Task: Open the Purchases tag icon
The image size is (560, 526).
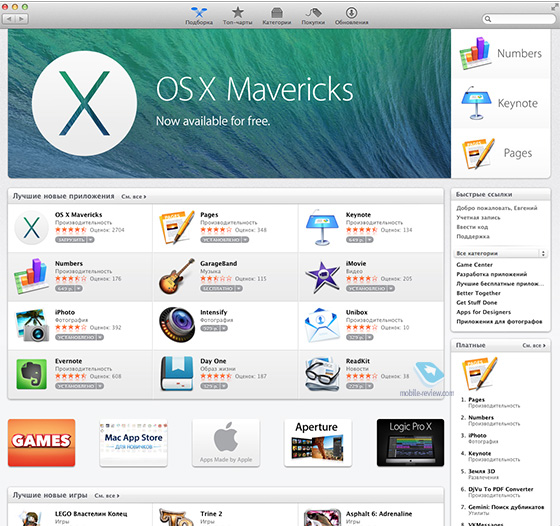Action: pyautogui.click(x=313, y=16)
